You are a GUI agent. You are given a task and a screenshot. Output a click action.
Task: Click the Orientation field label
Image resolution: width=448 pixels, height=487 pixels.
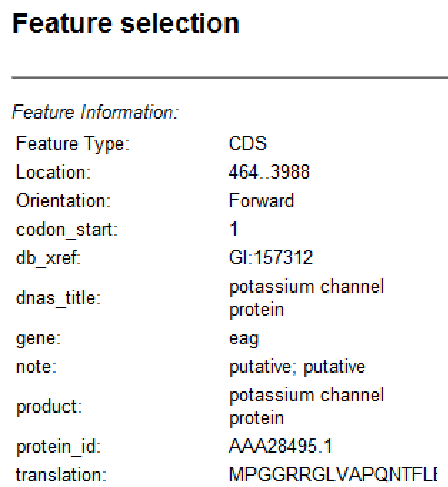tap(63, 201)
